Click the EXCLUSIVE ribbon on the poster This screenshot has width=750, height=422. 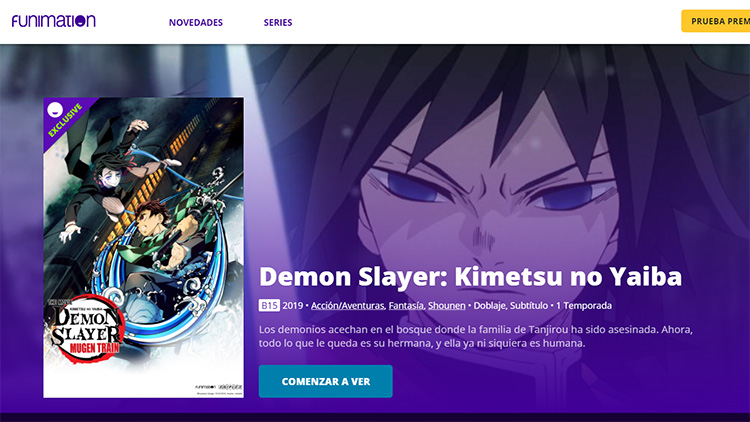(x=66, y=122)
